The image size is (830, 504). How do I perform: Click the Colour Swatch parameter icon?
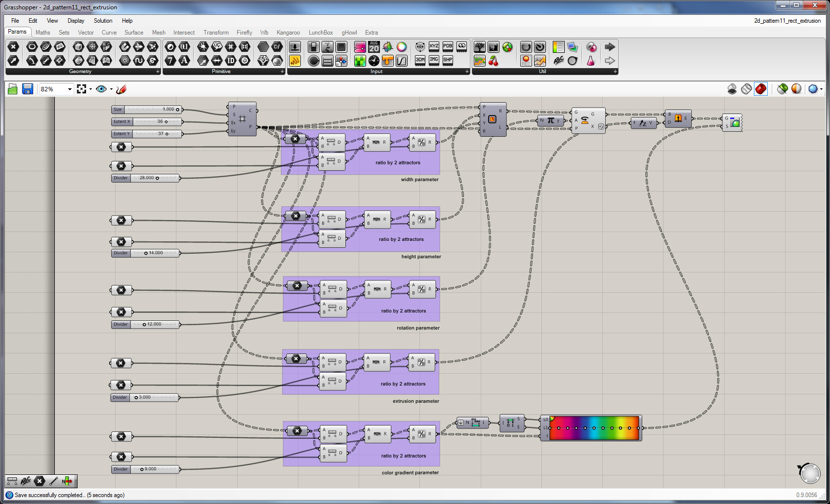pos(402,47)
